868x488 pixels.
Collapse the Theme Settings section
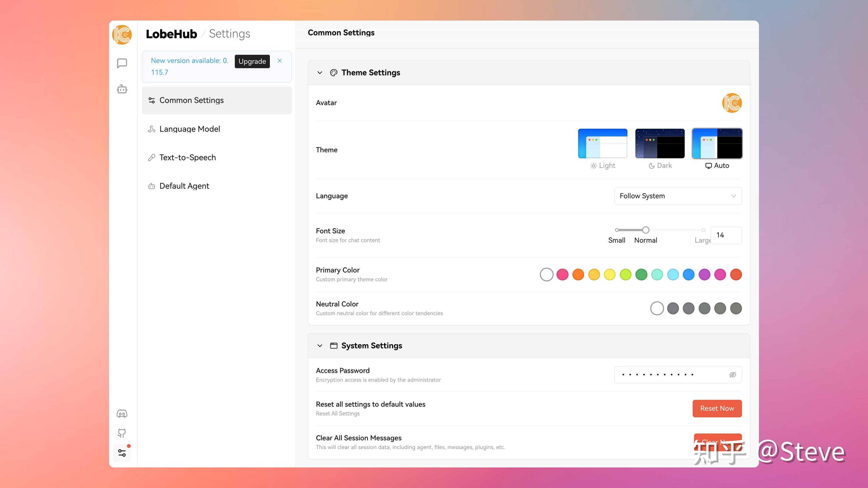[320, 73]
